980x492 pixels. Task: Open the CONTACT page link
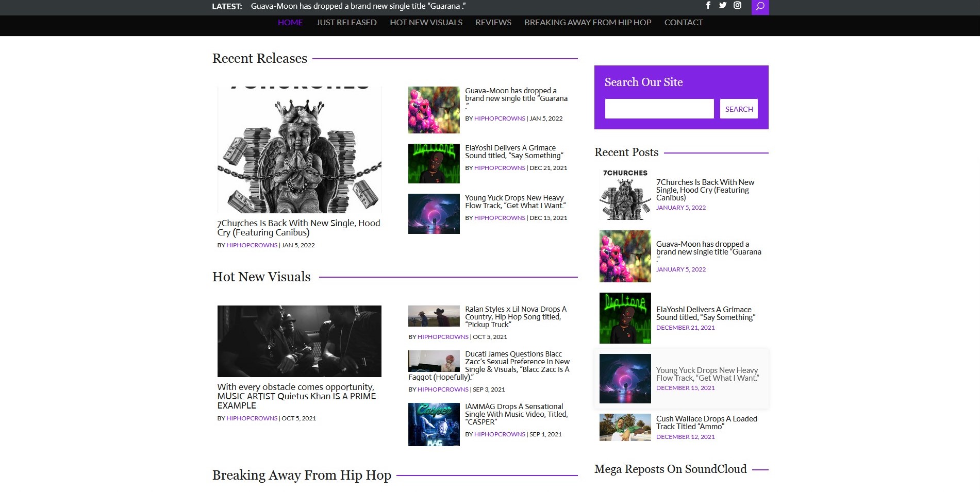684,22
